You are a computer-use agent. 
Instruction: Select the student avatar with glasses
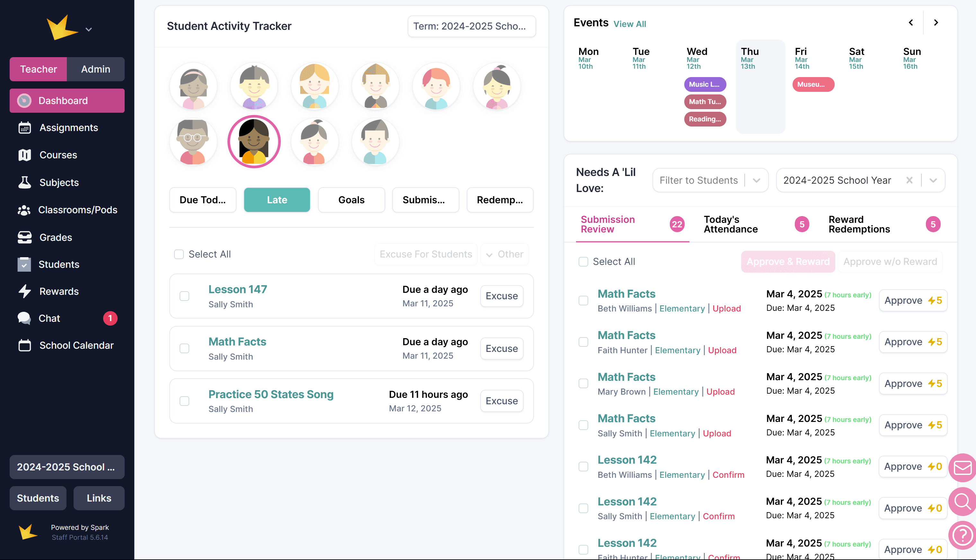(193, 142)
